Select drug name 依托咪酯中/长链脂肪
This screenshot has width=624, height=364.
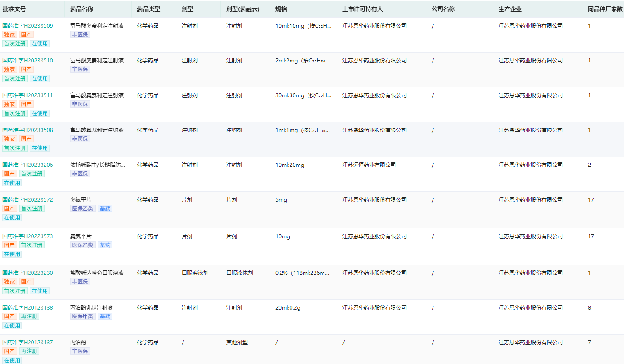[x=98, y=165]
